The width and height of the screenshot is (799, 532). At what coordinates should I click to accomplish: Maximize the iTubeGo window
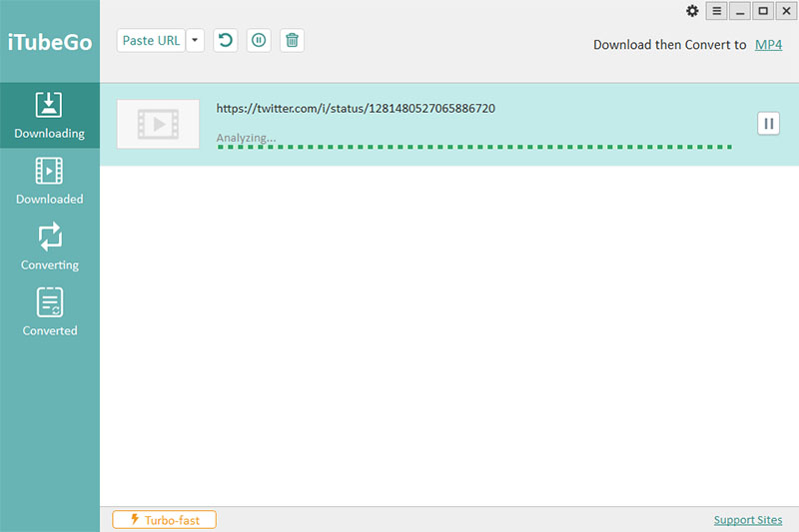[763, 11]
